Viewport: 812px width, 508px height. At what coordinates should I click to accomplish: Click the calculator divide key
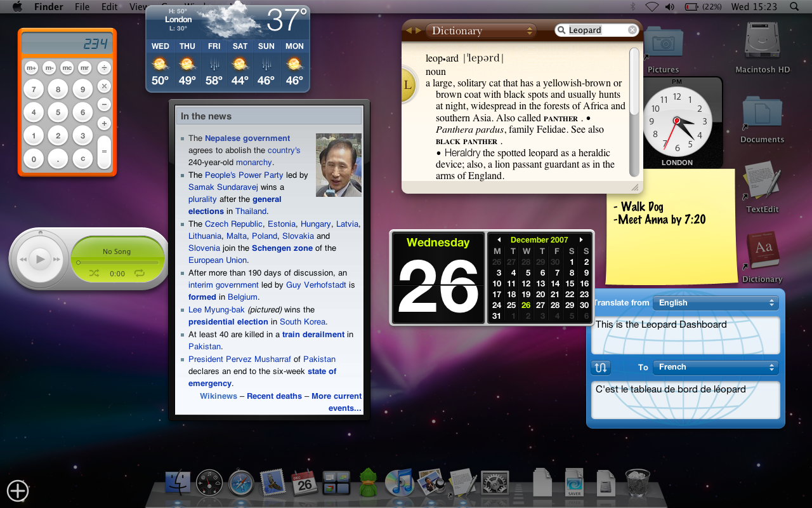tap(104, 67)
